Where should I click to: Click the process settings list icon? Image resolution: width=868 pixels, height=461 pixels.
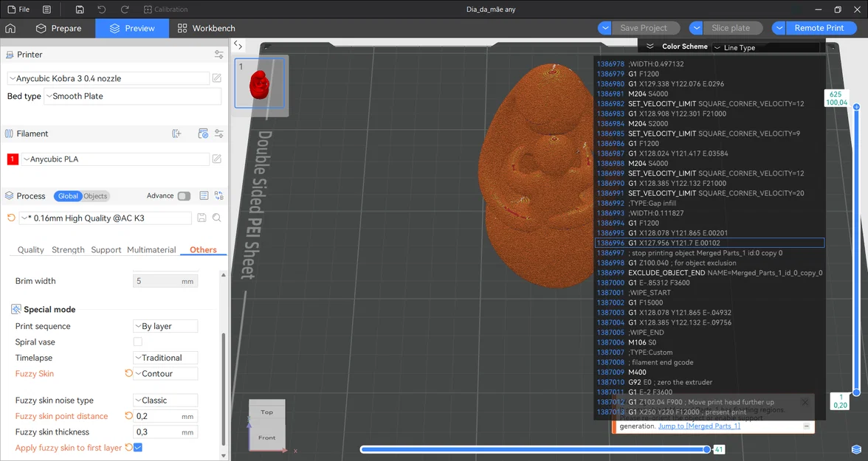click(x=204, y=196)
